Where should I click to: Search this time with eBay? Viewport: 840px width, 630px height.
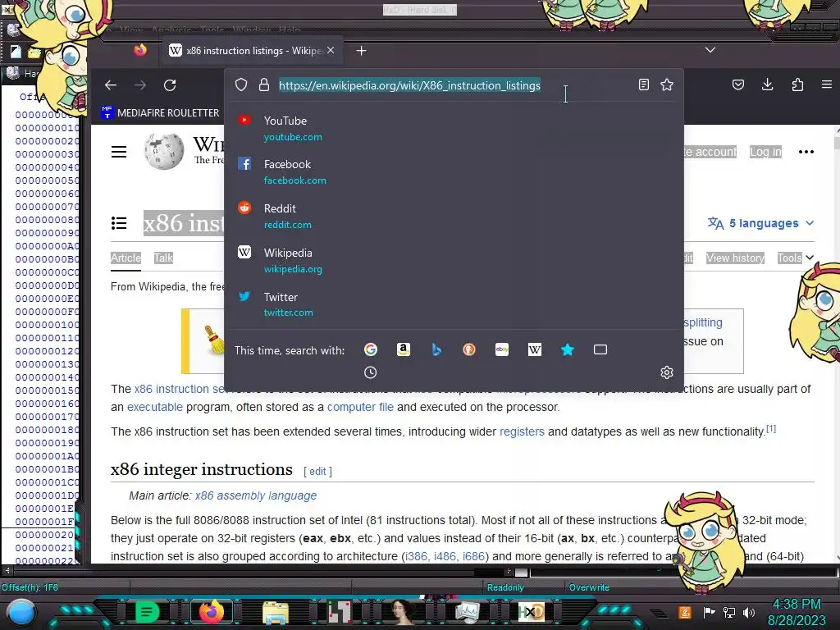(x=502, y=349)
